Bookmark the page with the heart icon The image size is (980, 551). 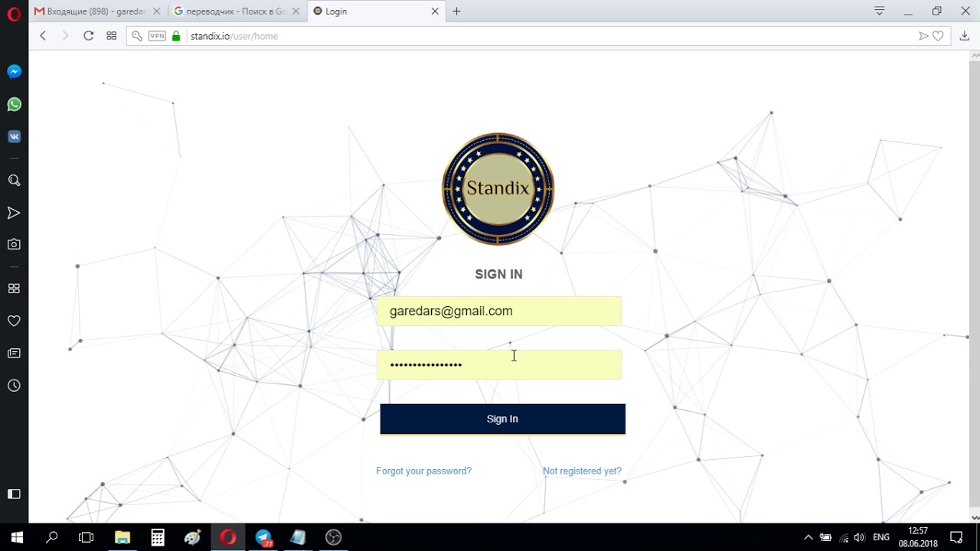pyautogui.click(x=938, y=36)
